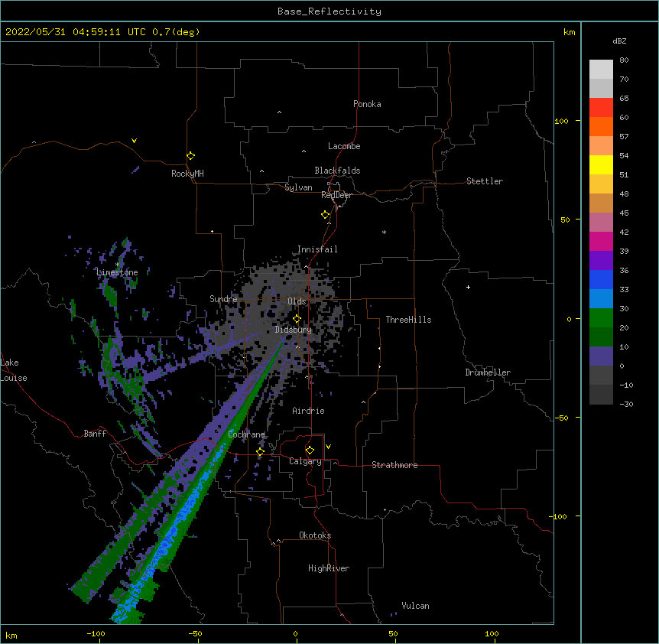
Task: Click the yellow marker right above Calgary label
Action: click(x=310, y=450)
